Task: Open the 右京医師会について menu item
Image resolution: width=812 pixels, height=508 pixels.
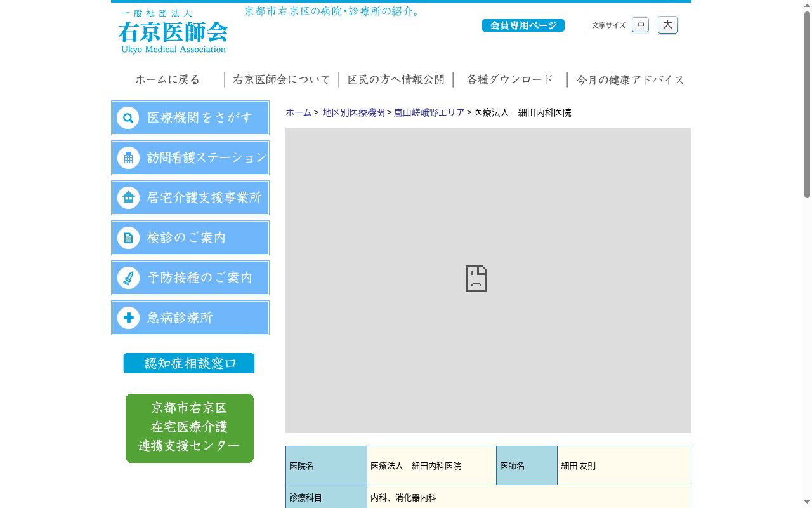Action: [282, 79]
